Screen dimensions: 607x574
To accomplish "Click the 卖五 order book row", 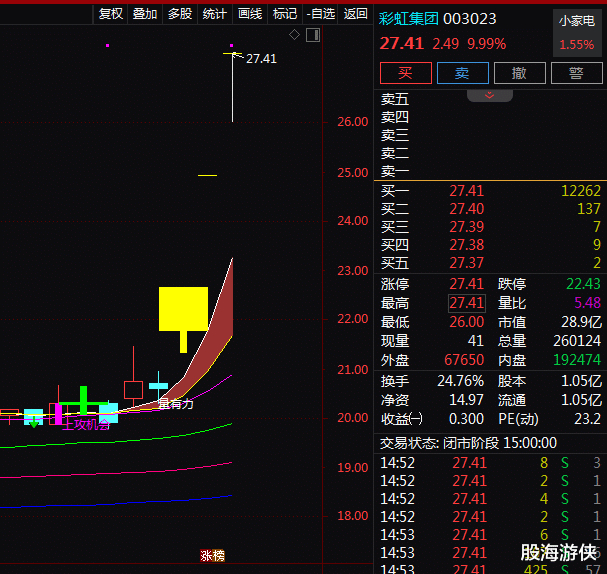I will click(490, 99).
